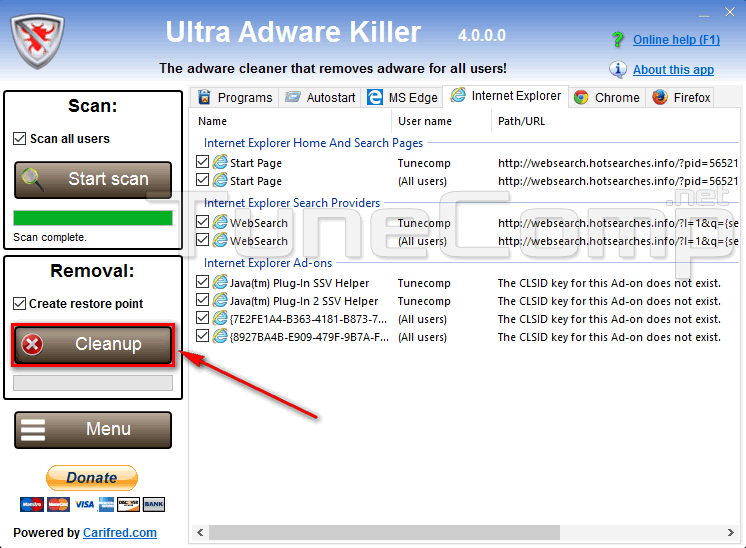
Task: Uncheck Java(tm) Plug-In SSV Helper
Action: 202,282
